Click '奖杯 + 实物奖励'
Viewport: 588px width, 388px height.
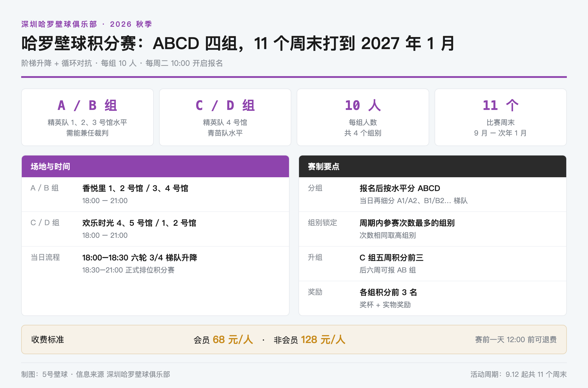click(385, 305)
